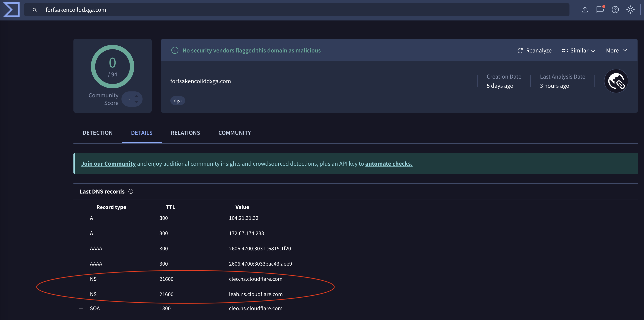Open the Similar dropdown

[579, 50]
